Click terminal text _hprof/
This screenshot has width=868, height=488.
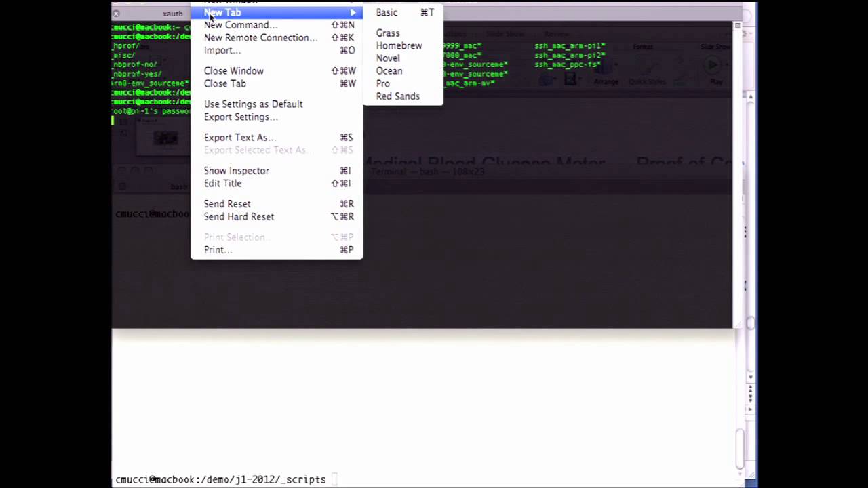point(126,46)
